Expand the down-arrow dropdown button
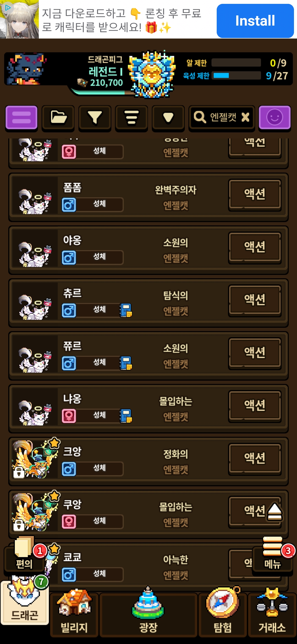297x644 pixels. (x=168, y=118)
